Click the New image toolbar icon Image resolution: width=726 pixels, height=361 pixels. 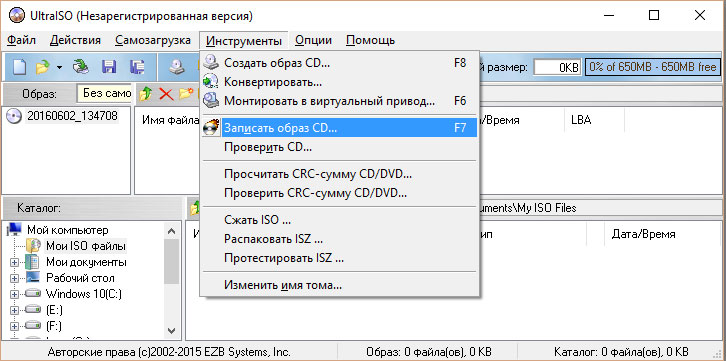click(19, 68)
